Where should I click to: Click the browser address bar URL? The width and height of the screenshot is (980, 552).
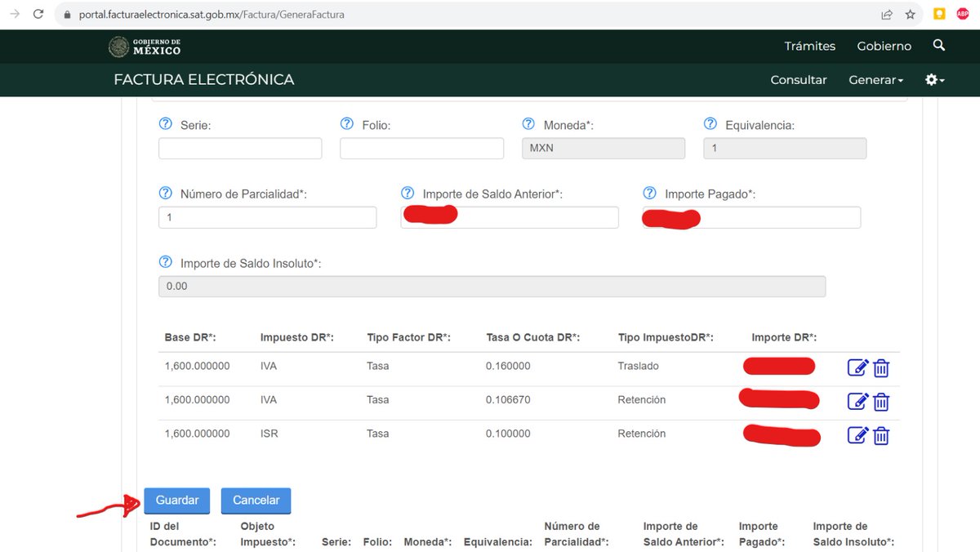[x=212, y=15]
